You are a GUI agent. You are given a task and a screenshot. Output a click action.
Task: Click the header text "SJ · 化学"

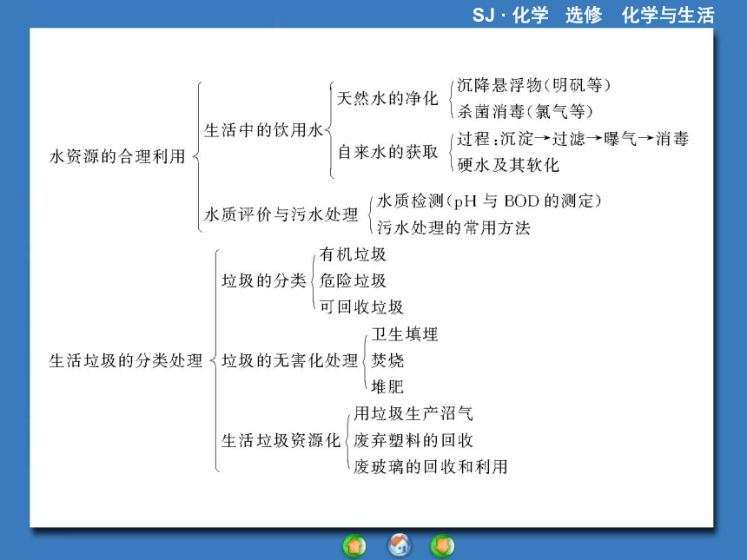tap(510, 16)
